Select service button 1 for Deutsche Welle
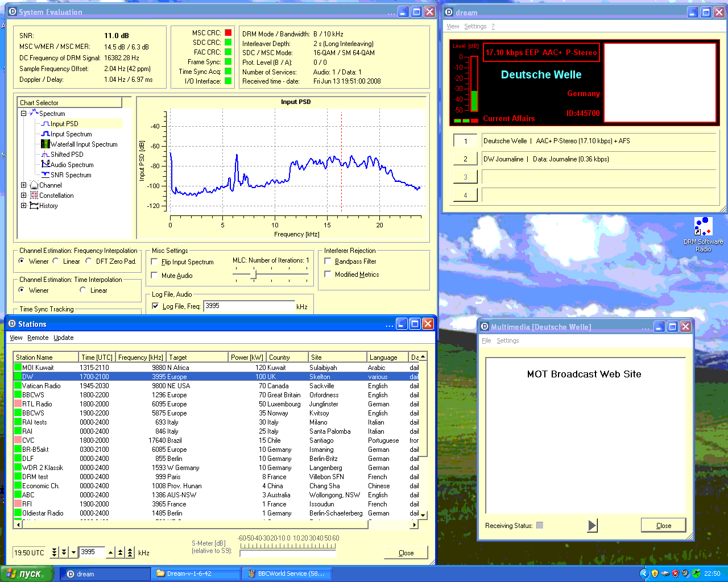Viewport: 728px width, 582px height. click(x=465, y=141)
